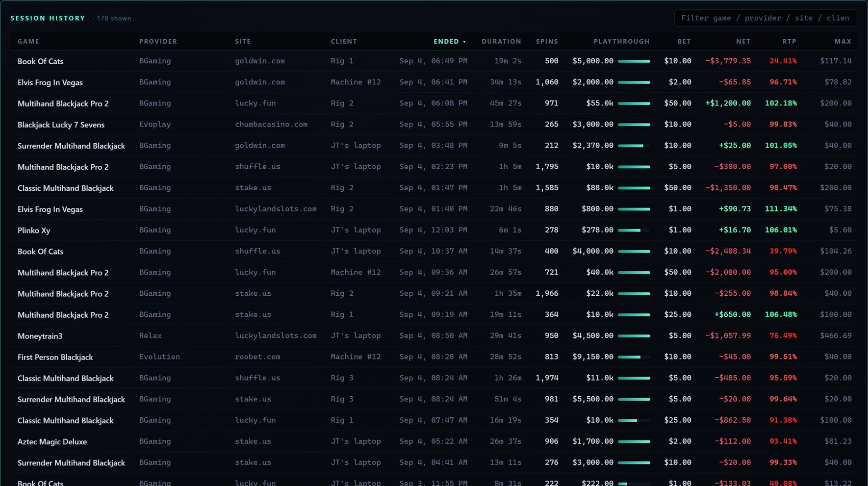
Task: Click the Relax provider cell
Action: [x=150, y=336]
